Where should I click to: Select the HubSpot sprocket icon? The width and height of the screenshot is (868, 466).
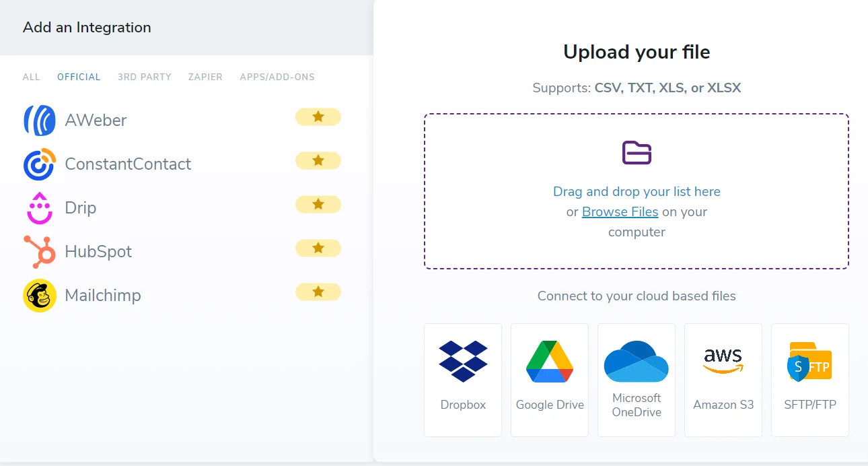[38, 251]
